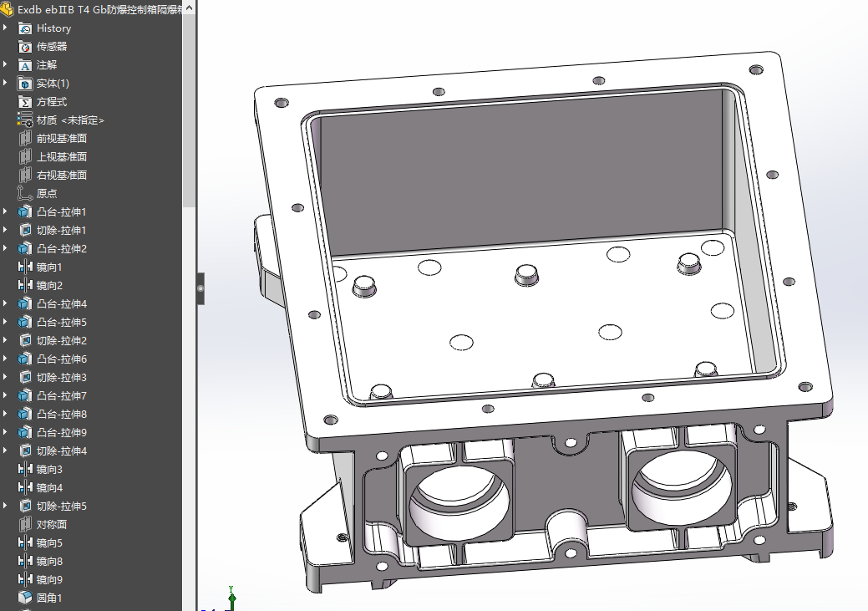Image resolution: width=868 pixels, height=611 pixels.
Task: Click the feature tree vertical scrollbar thumb
Action: coord(189,111)
